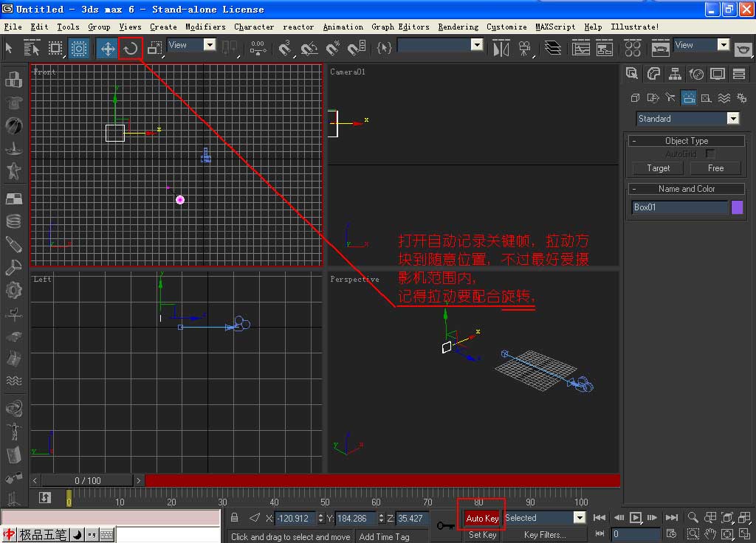Screen dimensions: 756x543
Task: Toggle Window/Crossing selection mode
Action: coord(78,48)
